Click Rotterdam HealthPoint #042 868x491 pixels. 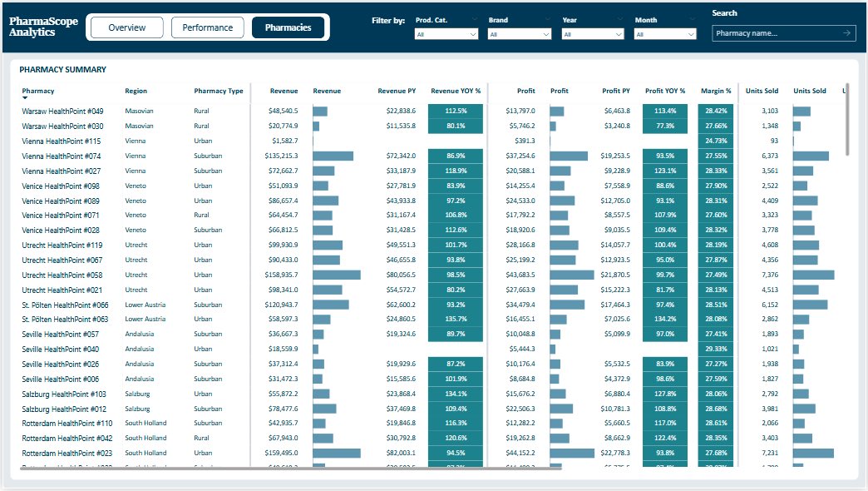(67, 438)
